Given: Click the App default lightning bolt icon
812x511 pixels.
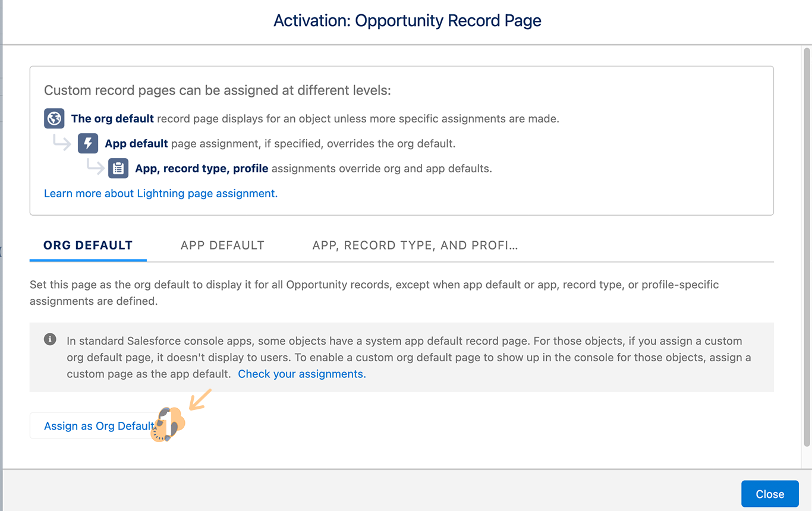Looking at the screenshot, I should (88, 143).
